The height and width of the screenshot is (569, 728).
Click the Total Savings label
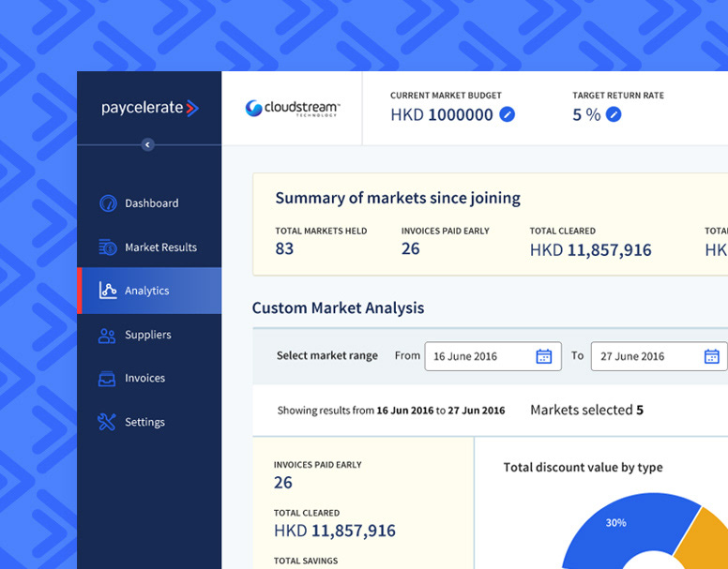pyautogui.click(x=306, y=562)
